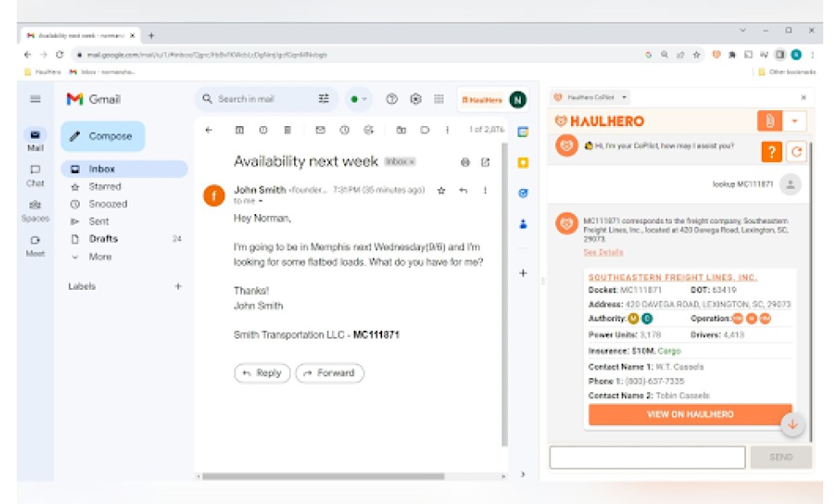
Task: Open the Inbox folder
Action: (x=124, y=169)
